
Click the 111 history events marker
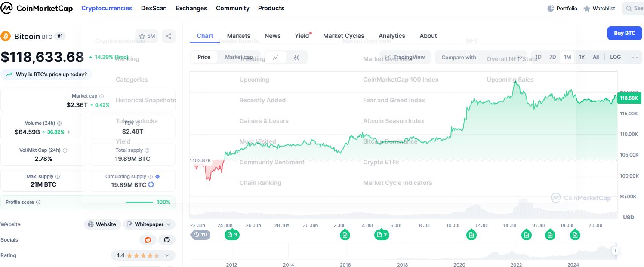tap(200, 235)
